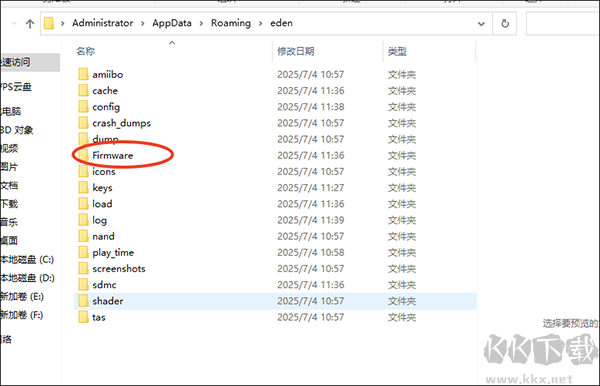
Task: Click the Roaming breadcrumb segment
Action: pyautogui.click(x=231, y=23)
